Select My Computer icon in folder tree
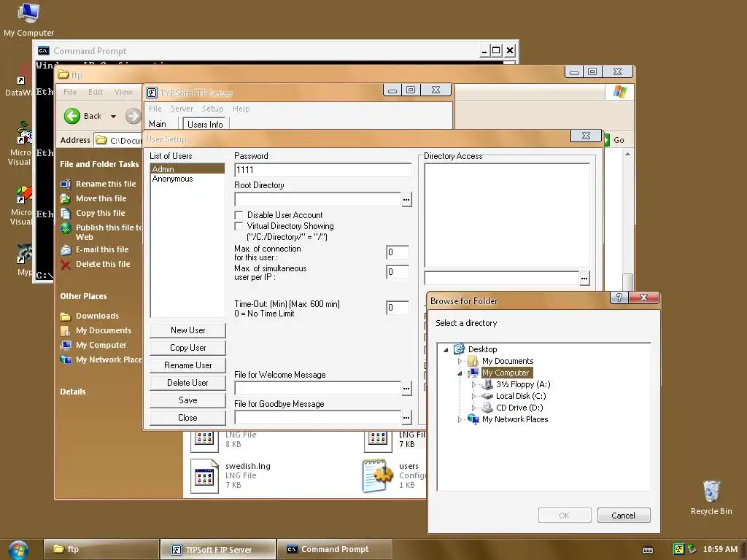 [x=473, y=373]
